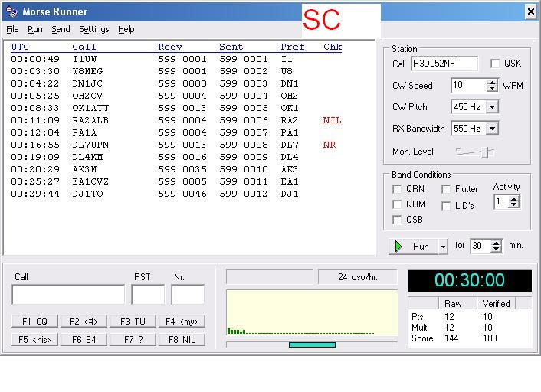Screen dimensions: 541x392
Task: Close the Morse Runner window
Action: click(530, 11)
